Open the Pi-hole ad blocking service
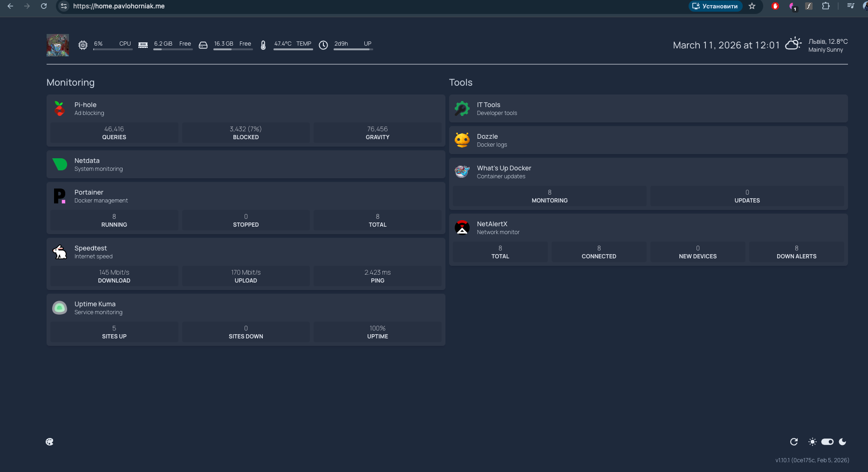 86,108
